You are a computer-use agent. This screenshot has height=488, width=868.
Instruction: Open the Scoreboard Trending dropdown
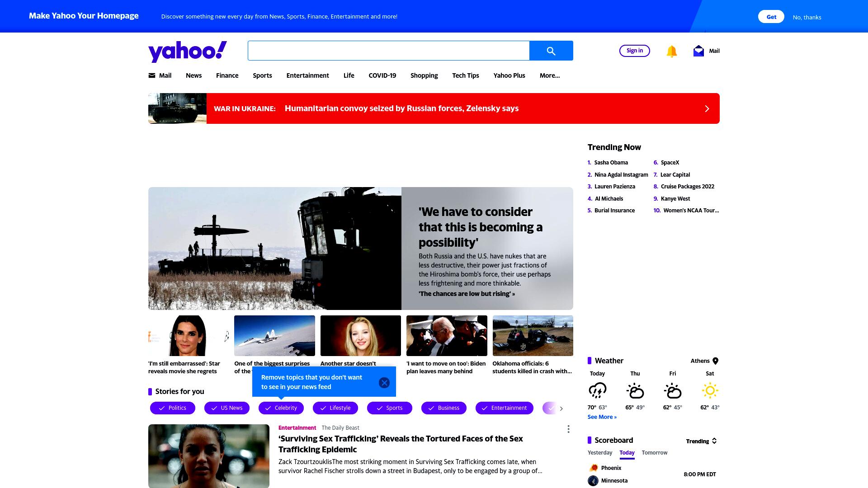click(x=701, y=441)
